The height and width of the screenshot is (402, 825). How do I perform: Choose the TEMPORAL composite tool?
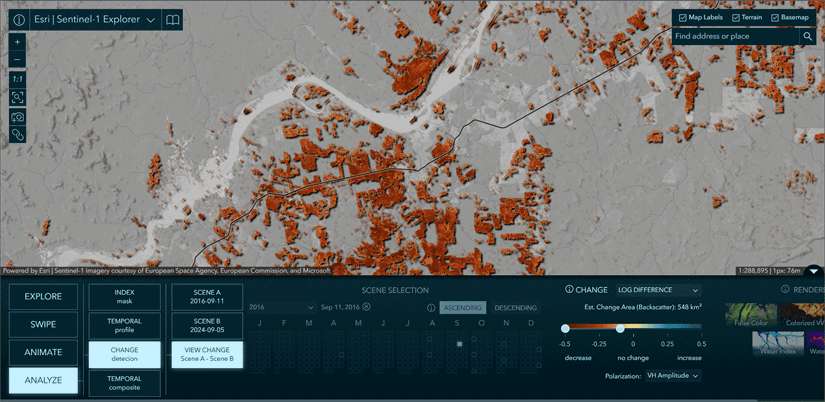[125, 383]
